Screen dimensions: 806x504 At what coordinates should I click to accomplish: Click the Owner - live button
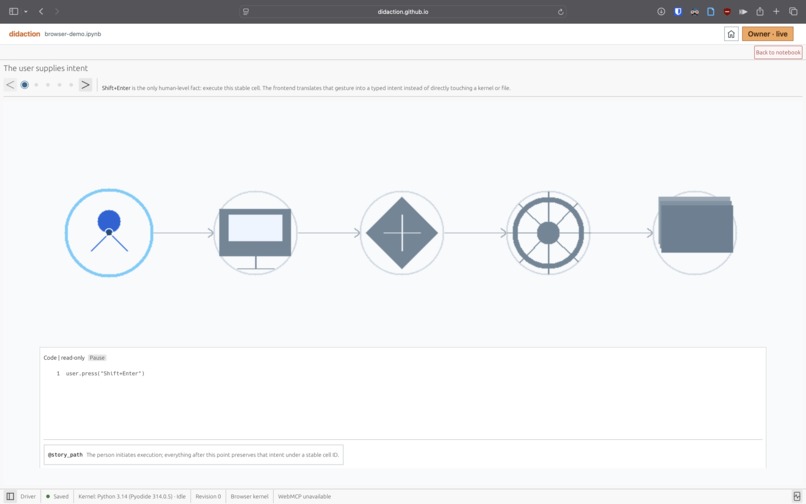[767, 34]
